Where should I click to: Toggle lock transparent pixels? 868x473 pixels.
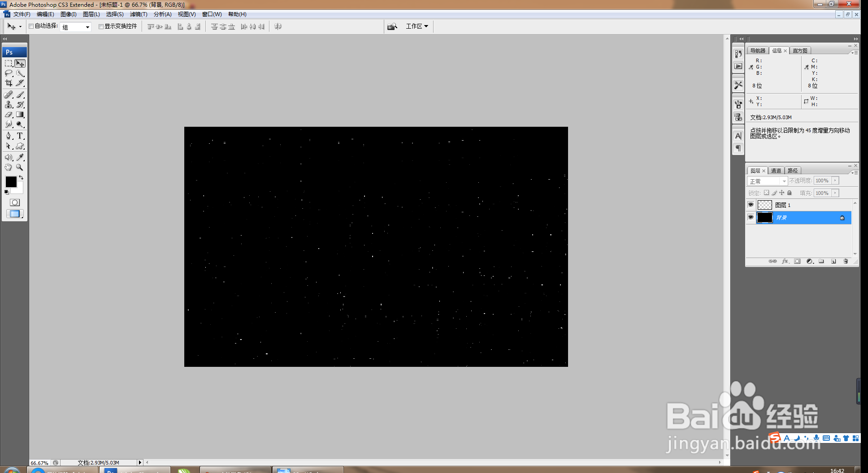point(767,193)
